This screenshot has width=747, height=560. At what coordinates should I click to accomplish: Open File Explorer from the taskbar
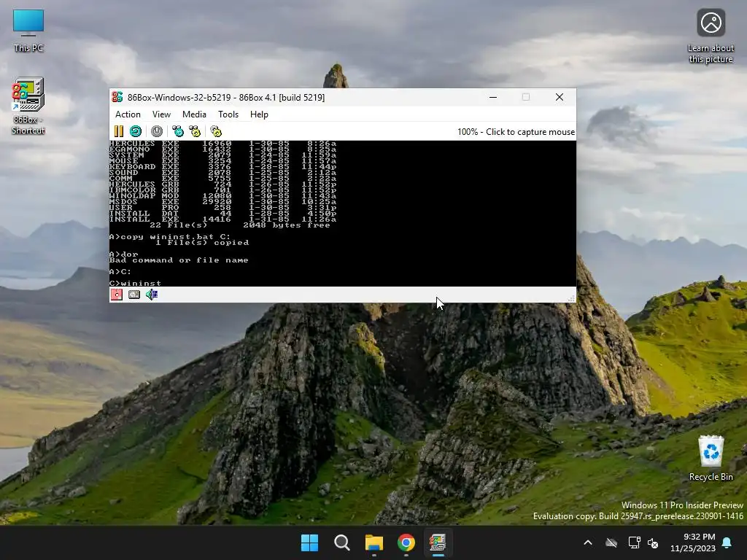(x=374, y=542)
